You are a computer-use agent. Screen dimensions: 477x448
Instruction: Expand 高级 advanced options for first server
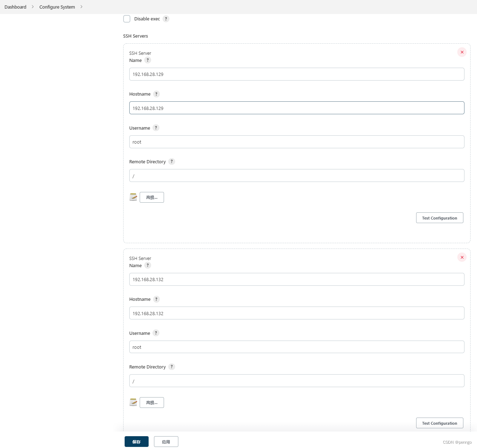pos(152,197)
